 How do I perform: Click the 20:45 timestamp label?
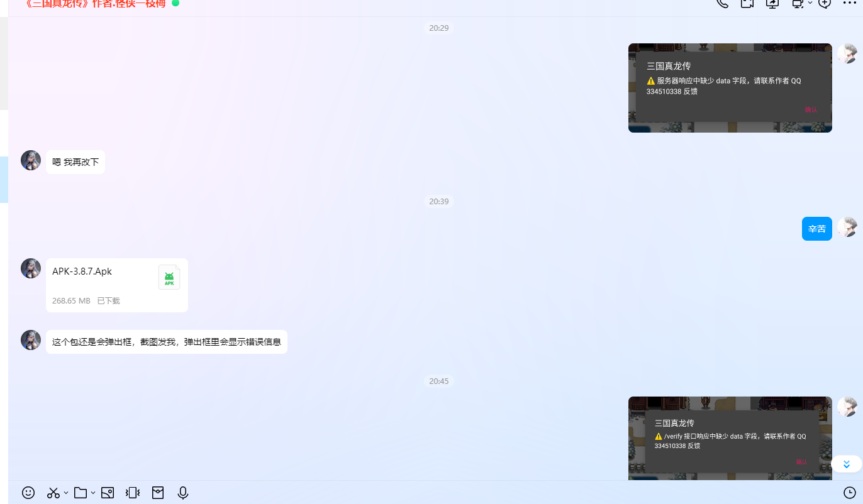pyautogui.click(x=439, y=381)
